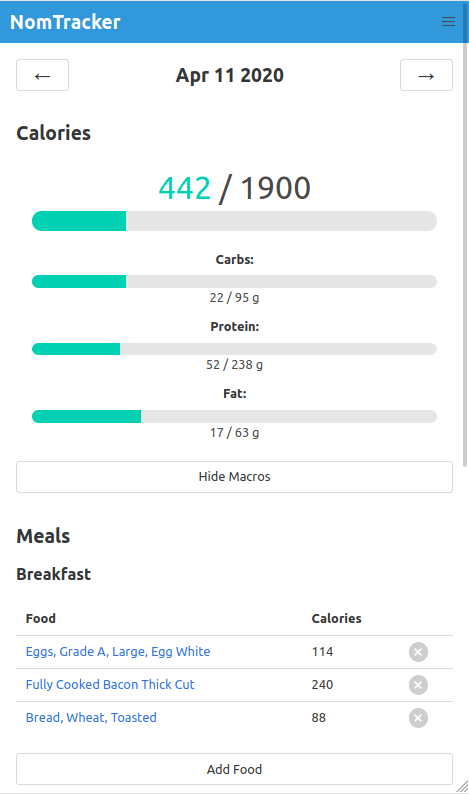Delete Fully Cooked Bacon entry x icon

pyautogui.click(x=418, y=685)
